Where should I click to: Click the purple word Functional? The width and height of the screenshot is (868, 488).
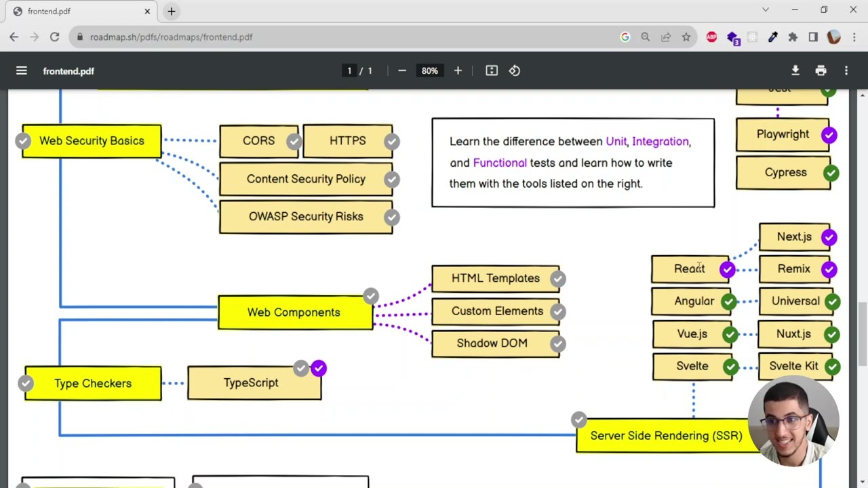tap(500, 163)
